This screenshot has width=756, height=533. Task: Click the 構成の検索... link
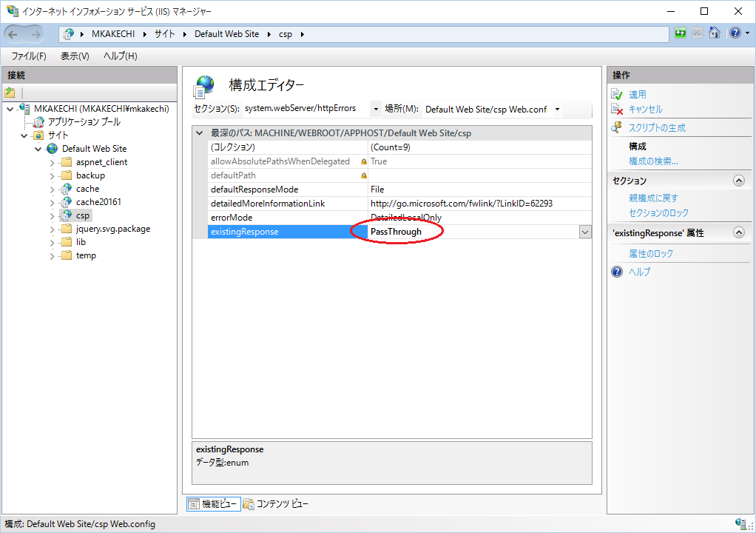pos(653,161)
